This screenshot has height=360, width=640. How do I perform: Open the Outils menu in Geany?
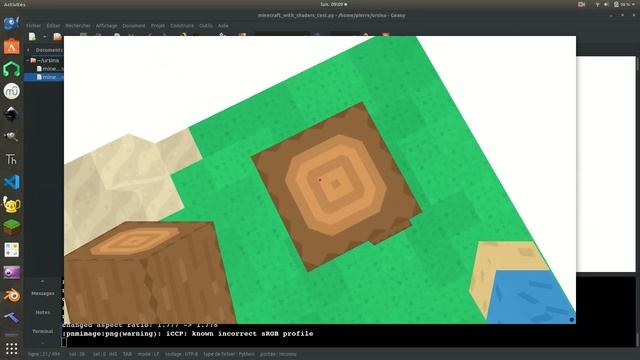(x=206, y=25)
